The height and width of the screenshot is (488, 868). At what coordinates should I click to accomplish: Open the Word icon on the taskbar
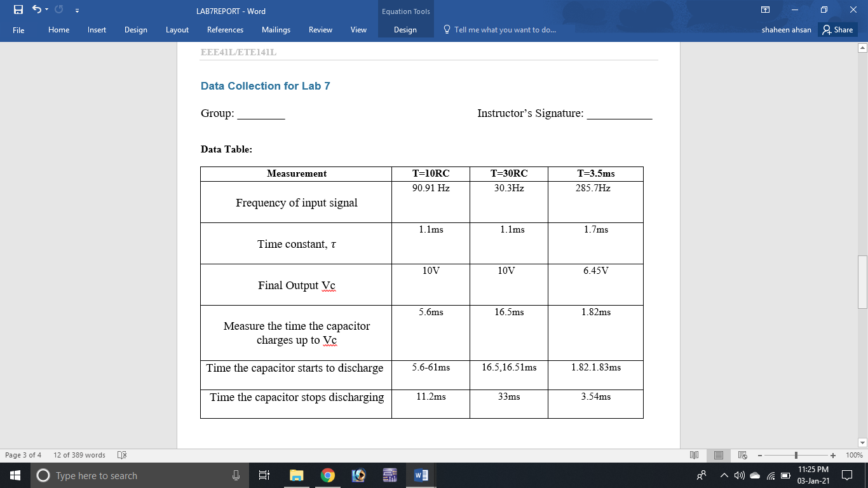(421, 475)
